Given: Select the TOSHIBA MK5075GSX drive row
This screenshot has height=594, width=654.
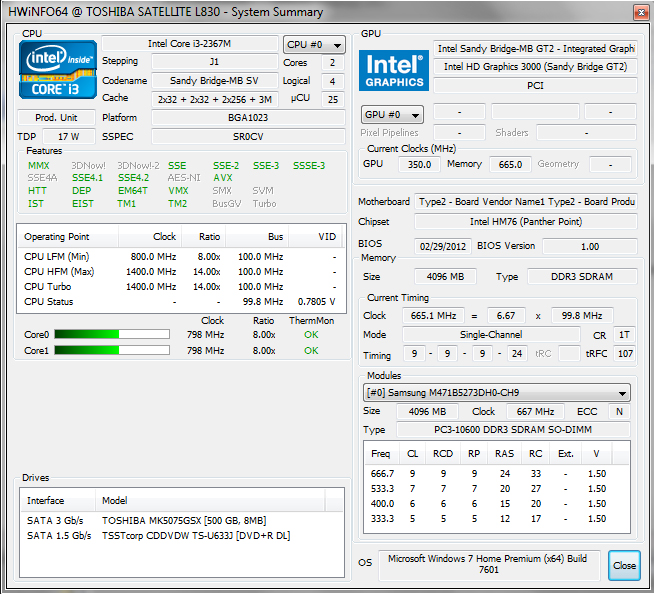Looking at the screenshot, I should coord(181,521).
